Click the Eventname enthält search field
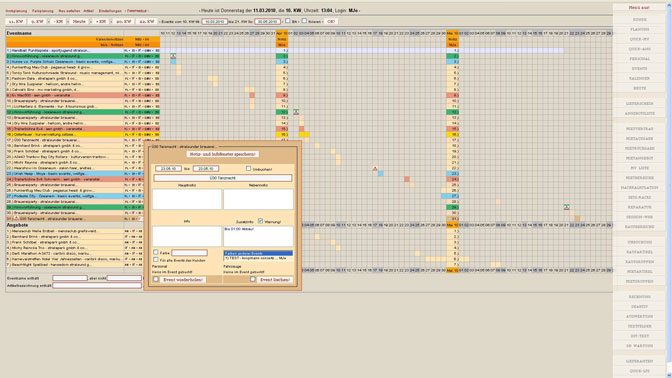The image size is (672, 378). pyautogui.click(x=70, y=278)
